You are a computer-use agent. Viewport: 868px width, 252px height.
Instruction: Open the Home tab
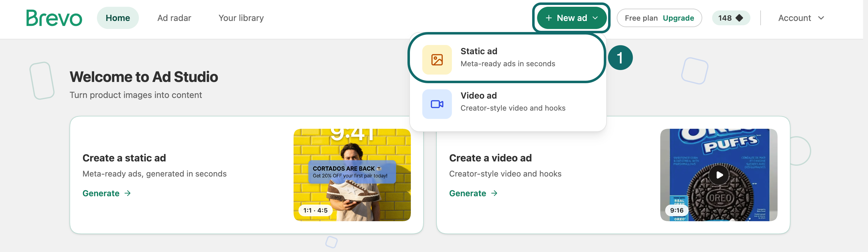point(118,18)
